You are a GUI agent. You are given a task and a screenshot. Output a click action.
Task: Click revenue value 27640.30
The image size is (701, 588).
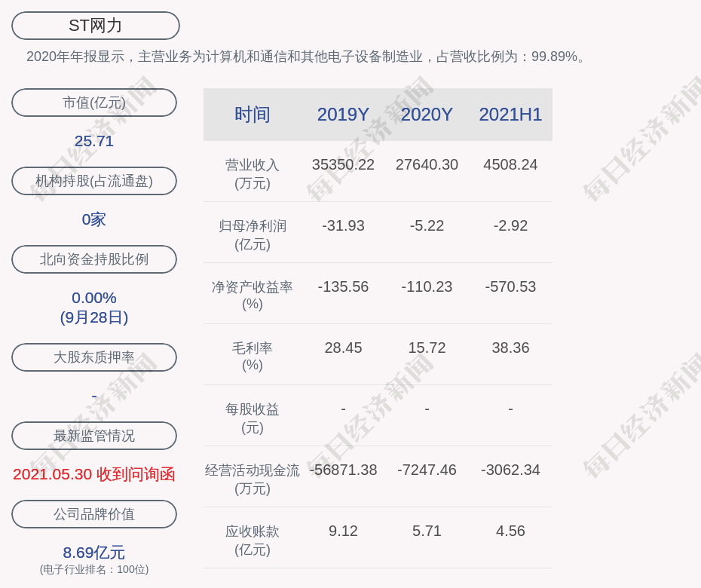(427, 164)
